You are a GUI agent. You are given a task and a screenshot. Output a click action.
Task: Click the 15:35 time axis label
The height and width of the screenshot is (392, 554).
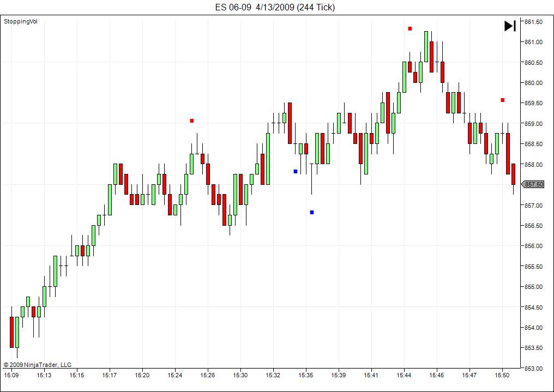(x=305, y=375)
